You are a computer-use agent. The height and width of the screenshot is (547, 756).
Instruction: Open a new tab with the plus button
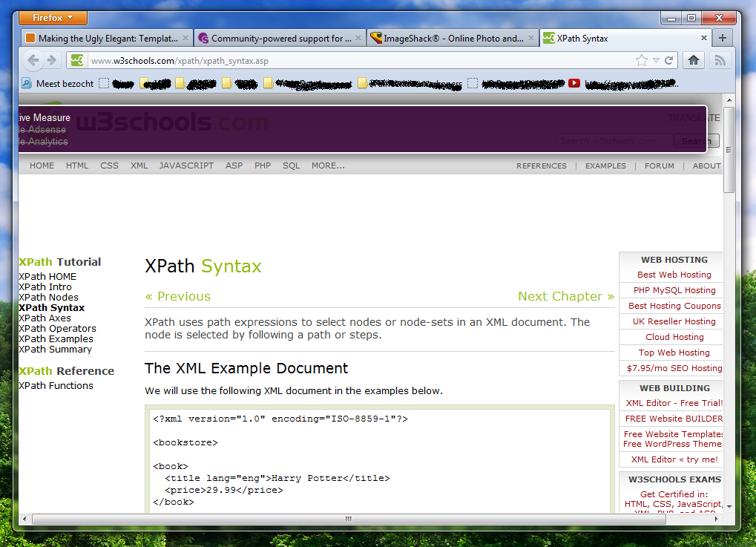click(x=723, y=38)
